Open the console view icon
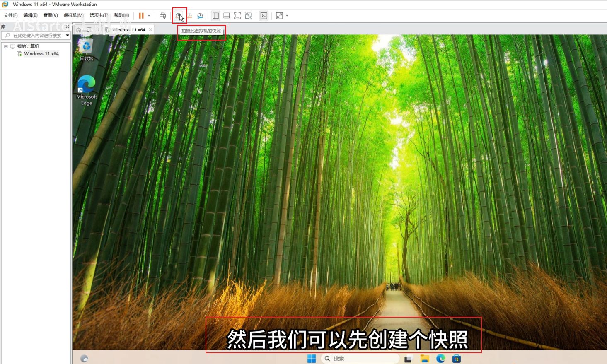Viewport: 607px width, 364px height. coord(264,16)
